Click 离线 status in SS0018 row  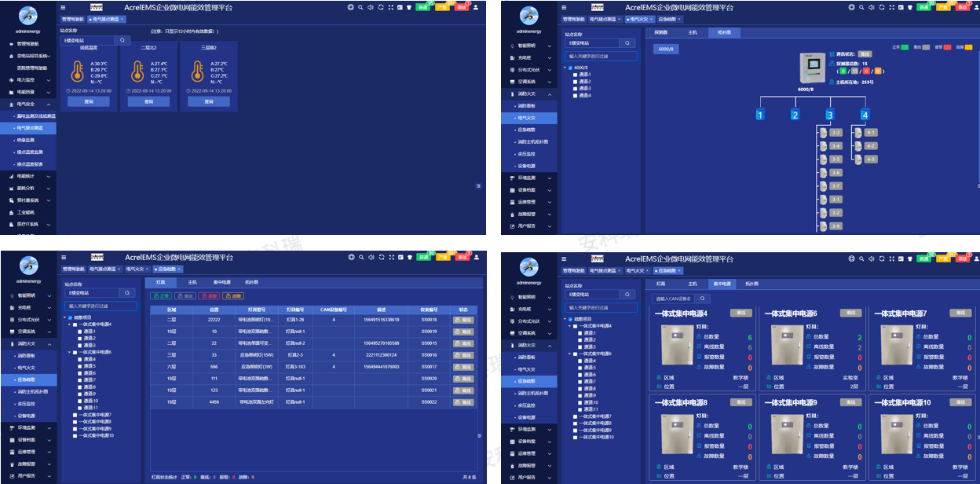pos(463,320)
